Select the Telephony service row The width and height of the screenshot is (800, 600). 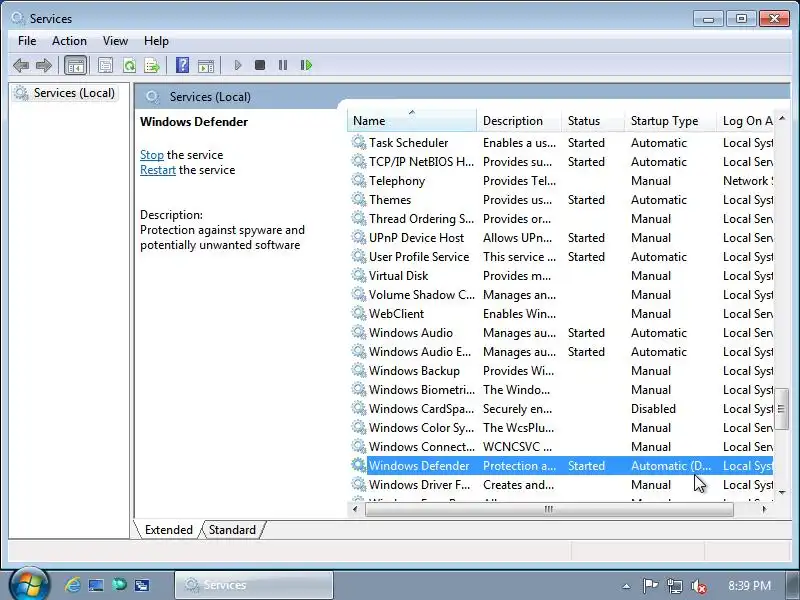[x=561, y=181]
